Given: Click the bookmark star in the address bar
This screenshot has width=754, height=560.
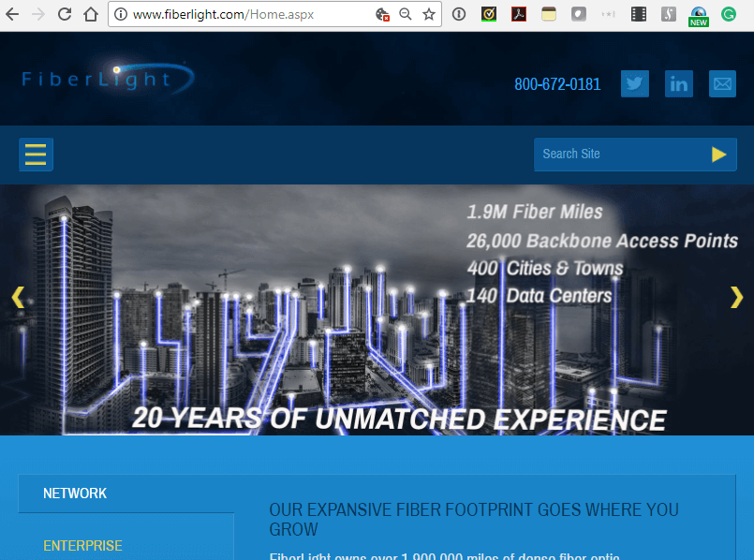Looking at the screenshot, I should pyautogui.click(x=431, y=14).
